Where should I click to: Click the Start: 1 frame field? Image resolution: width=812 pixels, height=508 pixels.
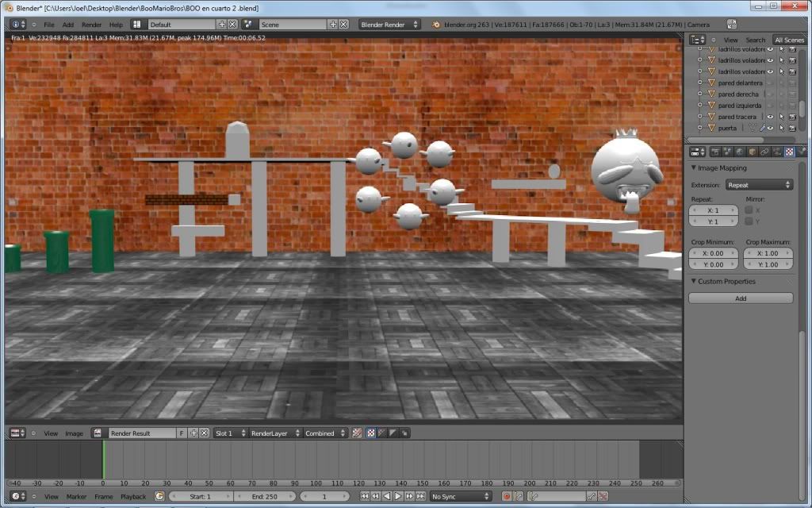coord(201,497)
